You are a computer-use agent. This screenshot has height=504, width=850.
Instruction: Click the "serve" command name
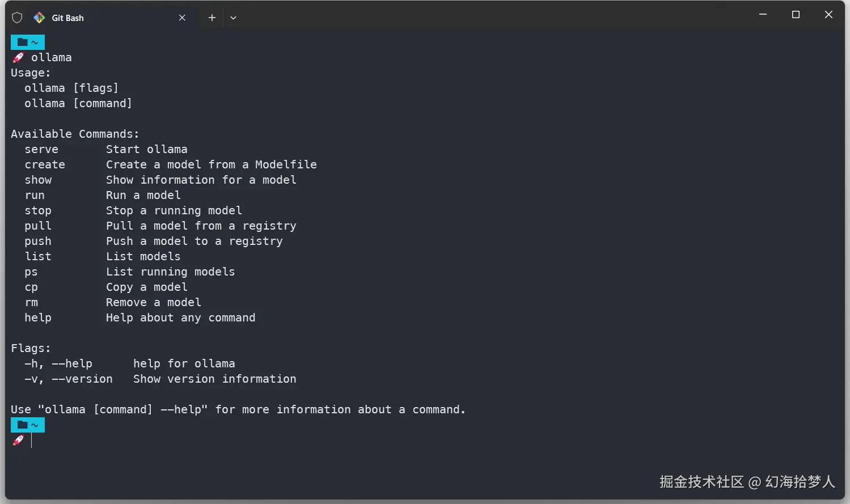click(x=41, y=149)
